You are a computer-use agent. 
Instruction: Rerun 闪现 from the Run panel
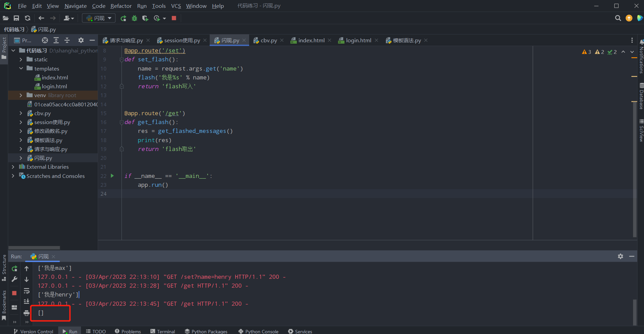[14, 269]
